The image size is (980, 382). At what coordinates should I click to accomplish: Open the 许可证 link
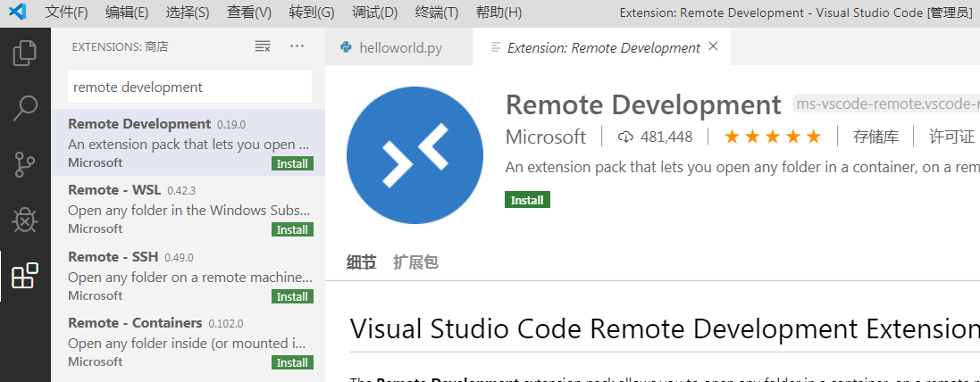(x=952, y=137)
